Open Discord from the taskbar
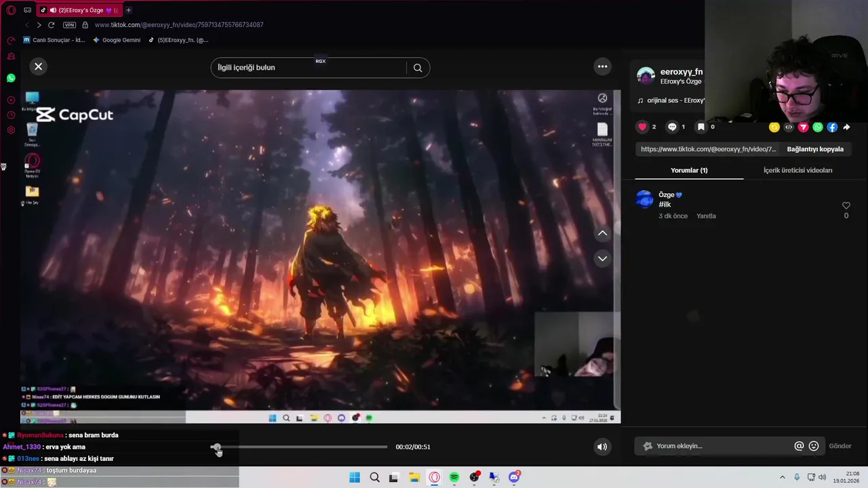Viewport: 868px width, 488px height. point(514,477)
